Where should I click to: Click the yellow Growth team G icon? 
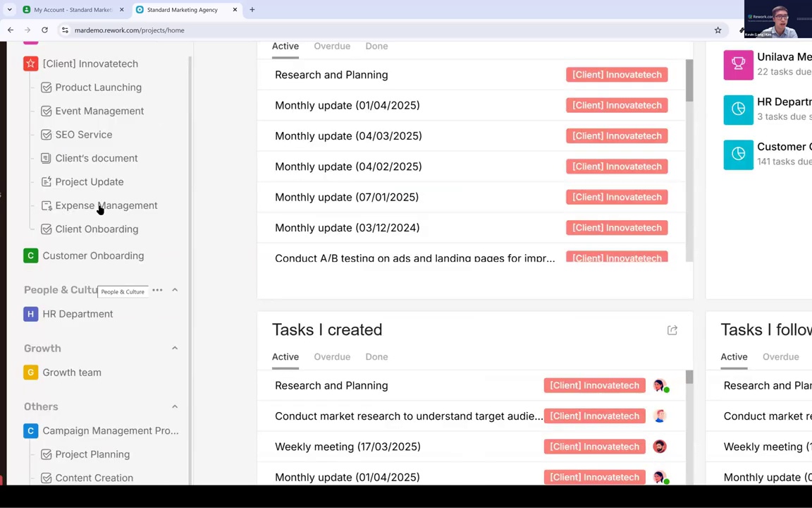pos(30,373)
